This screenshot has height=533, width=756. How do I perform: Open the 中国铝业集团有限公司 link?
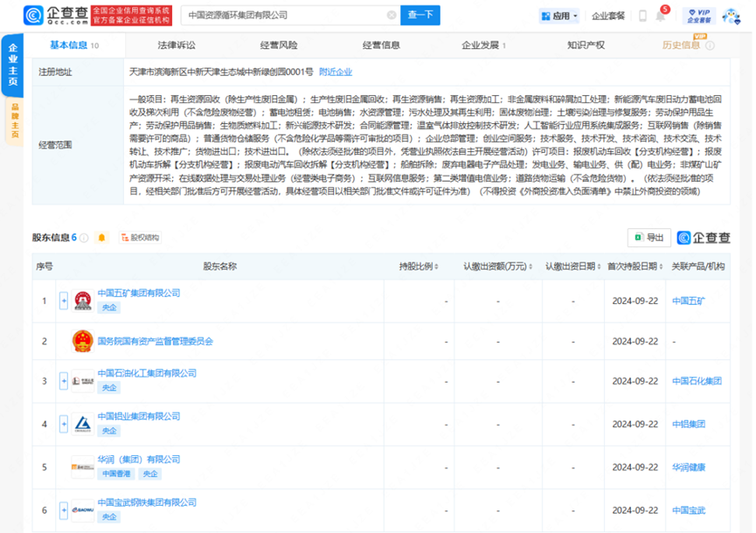click(139, 416)
